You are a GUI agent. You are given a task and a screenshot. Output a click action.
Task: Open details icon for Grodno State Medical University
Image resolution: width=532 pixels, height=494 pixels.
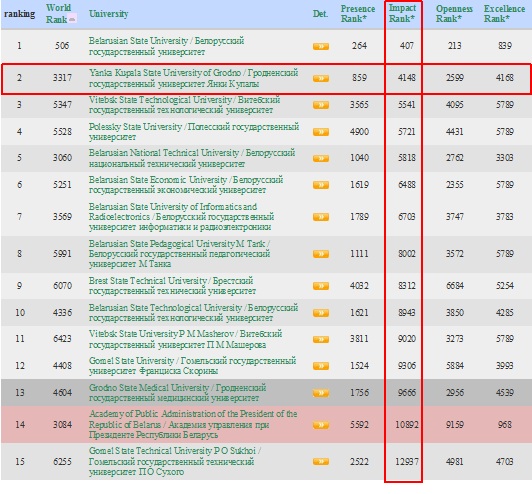(x=321, y=393)
